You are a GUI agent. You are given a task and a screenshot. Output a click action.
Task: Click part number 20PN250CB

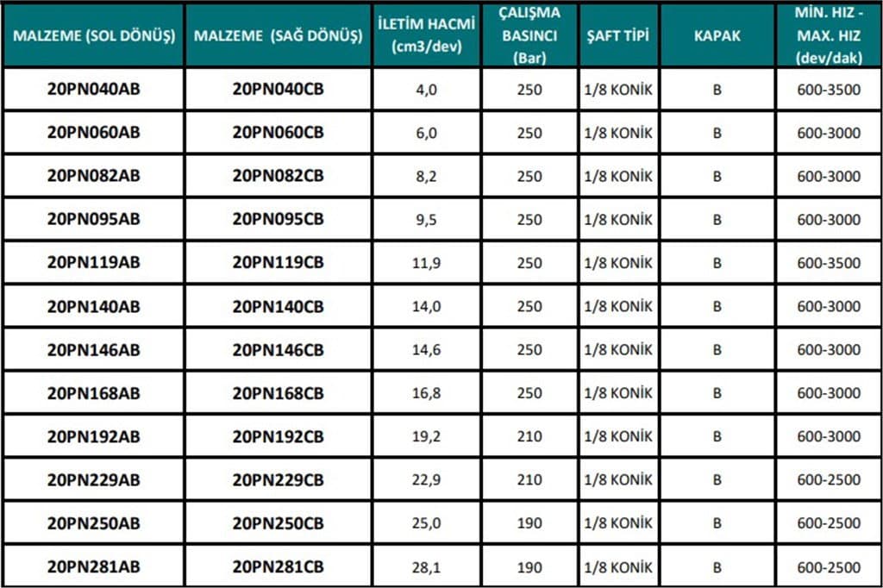(x=278, y=523)
